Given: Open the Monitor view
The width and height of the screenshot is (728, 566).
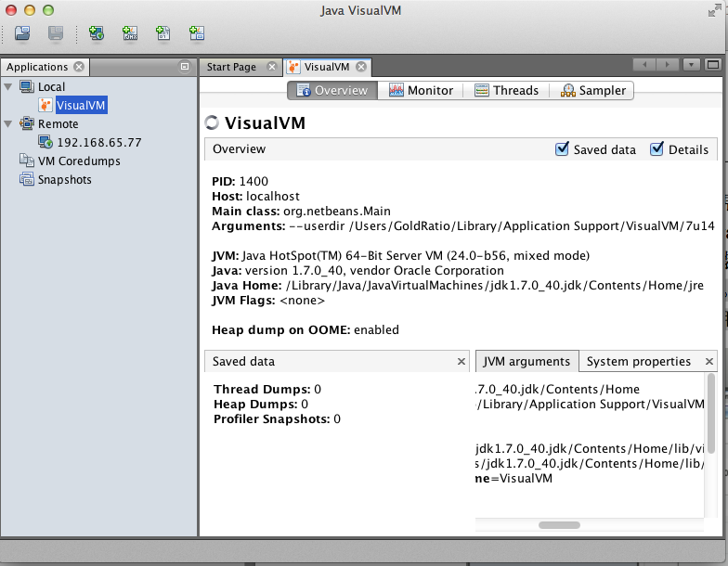Looking at the screenshot, I should [421, 91].
